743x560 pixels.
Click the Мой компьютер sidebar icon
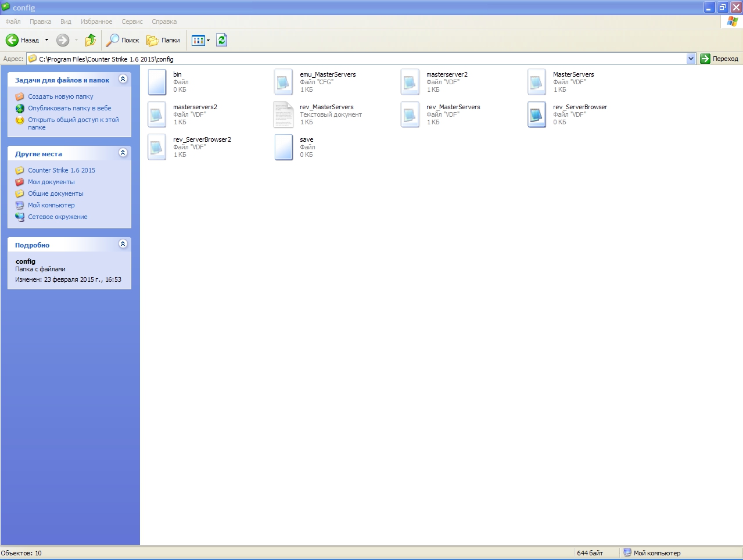tap(20, 205)
